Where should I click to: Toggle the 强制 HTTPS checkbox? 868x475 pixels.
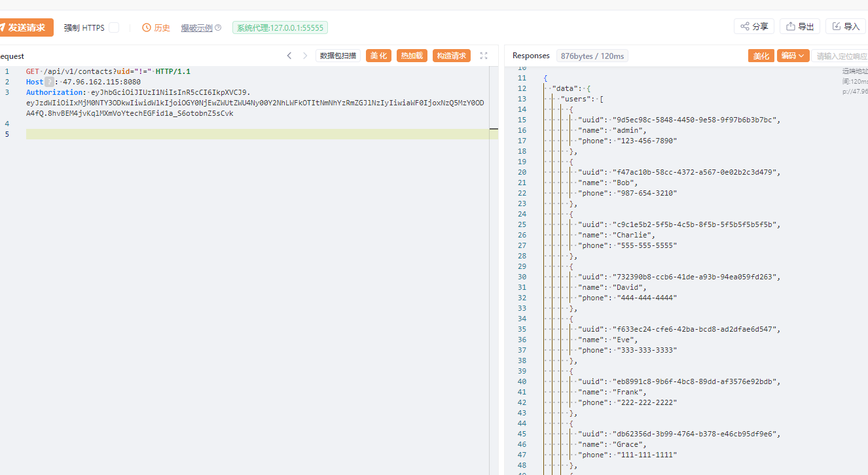[x=114, y=27]
